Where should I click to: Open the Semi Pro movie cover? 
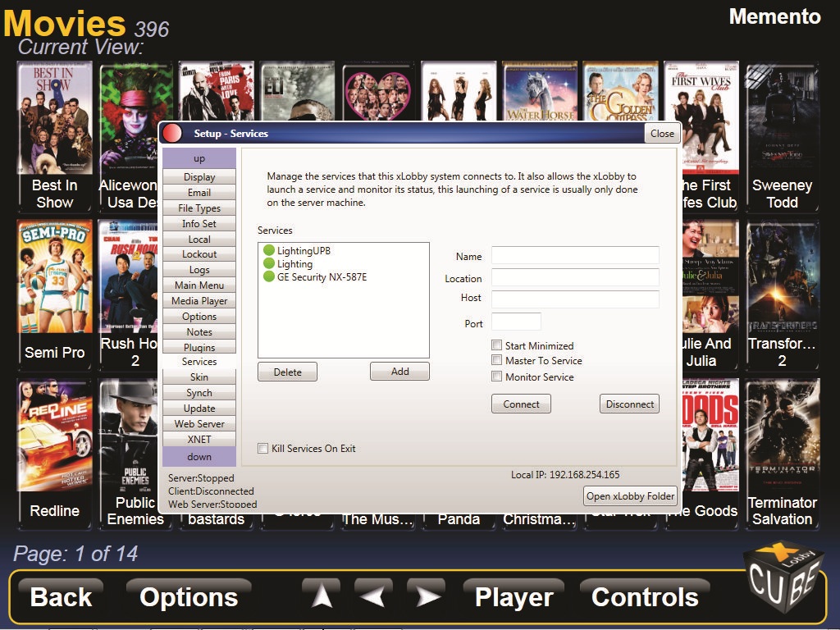55,276
